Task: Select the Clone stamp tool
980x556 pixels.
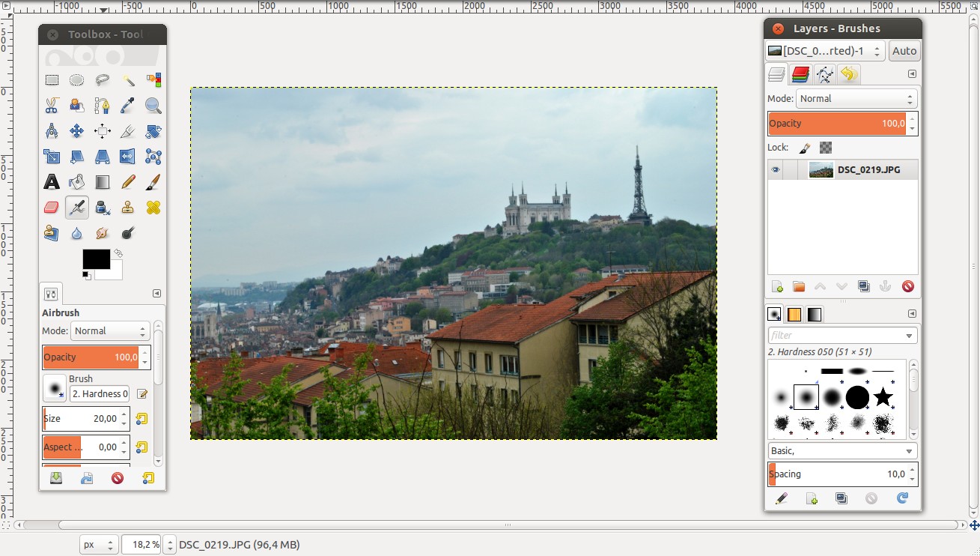Action: click(x=128, y=207)
